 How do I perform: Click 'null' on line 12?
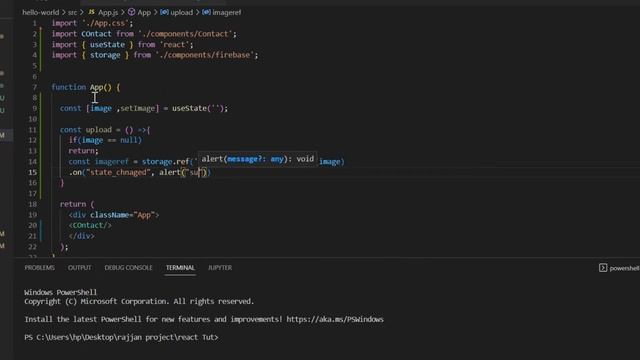pyautogui.click(x=128, y=140)
